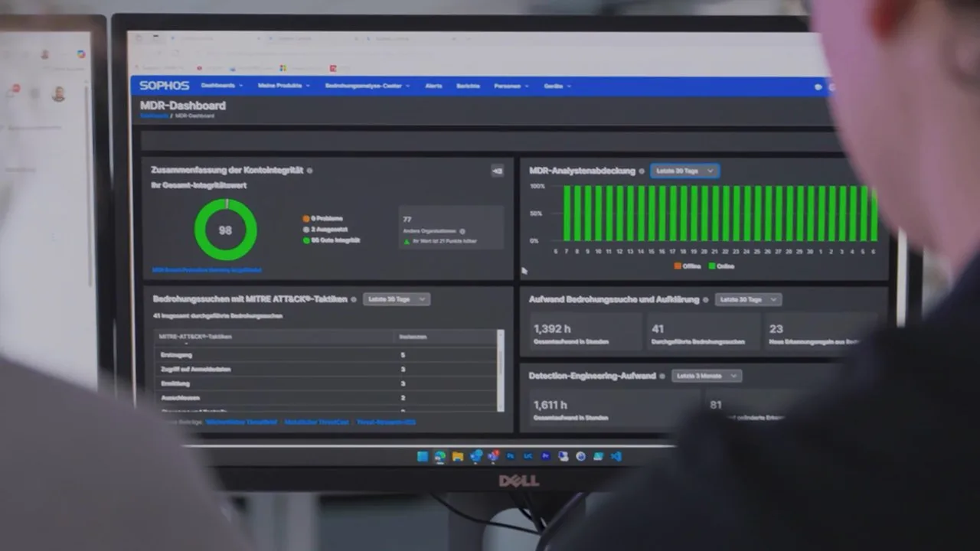
Task: Open the Berichte page
Action: 468,86
